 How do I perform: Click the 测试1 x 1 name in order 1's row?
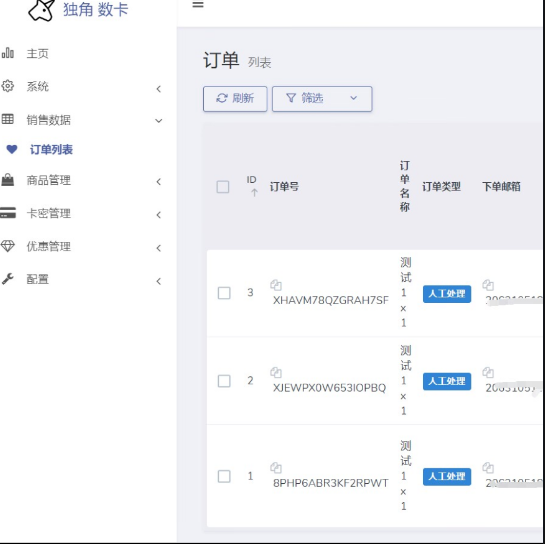405,476
